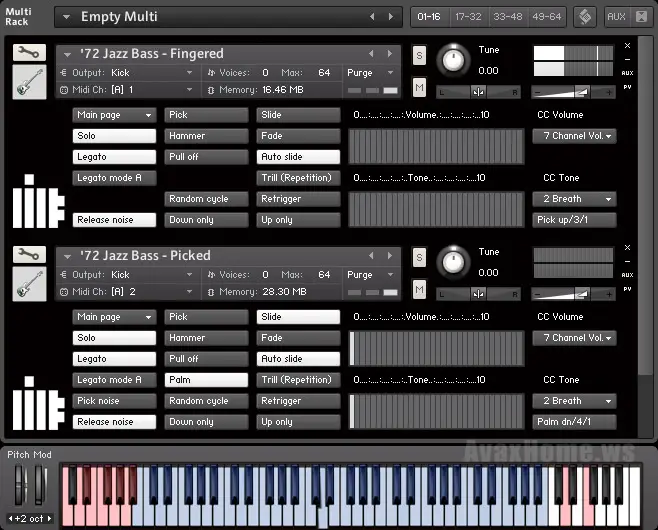The height and width of the screenshot is (530, 658).
Task: Click Retrigger in Fingered bass panel
Action: (x=298, y=199)
